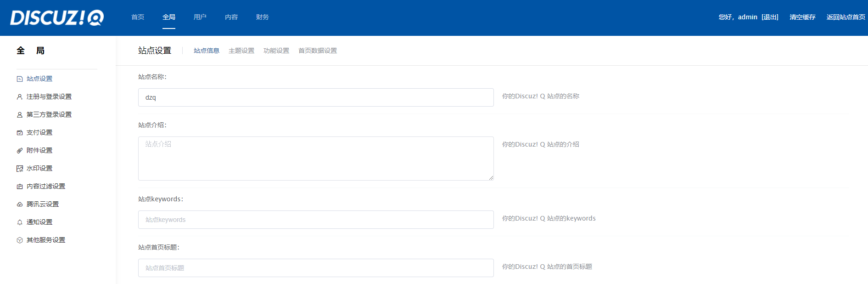Click the 水印设置 image icon

[x=20, y=169]
